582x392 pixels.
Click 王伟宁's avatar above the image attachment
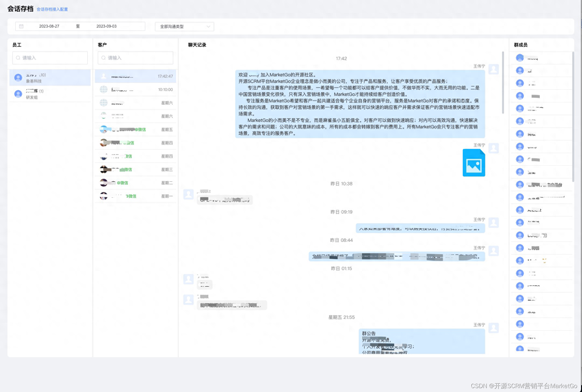coord(494,148)
